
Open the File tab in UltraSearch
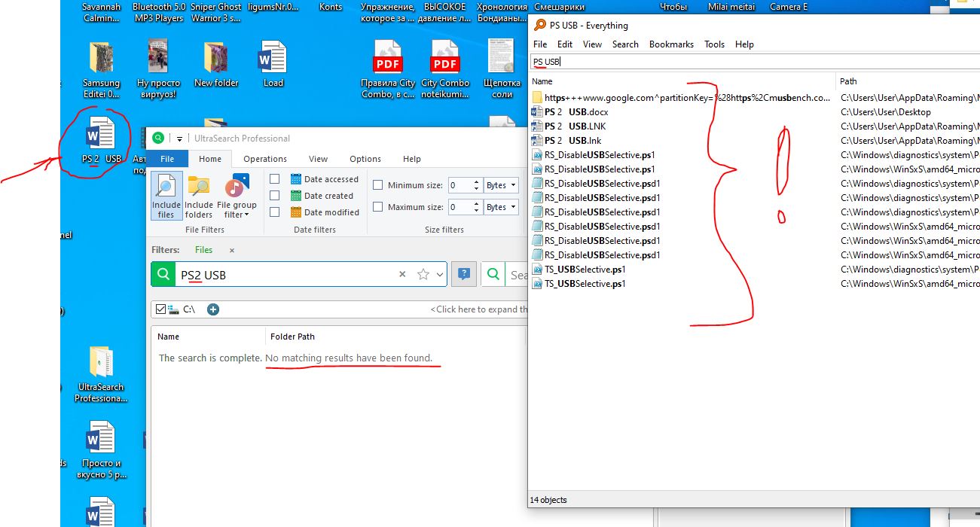tap(167, 159)
